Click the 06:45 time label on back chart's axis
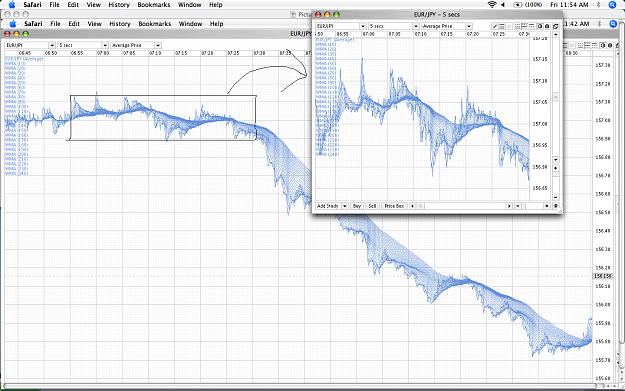625x391 pixels. [x=25, y=53]
